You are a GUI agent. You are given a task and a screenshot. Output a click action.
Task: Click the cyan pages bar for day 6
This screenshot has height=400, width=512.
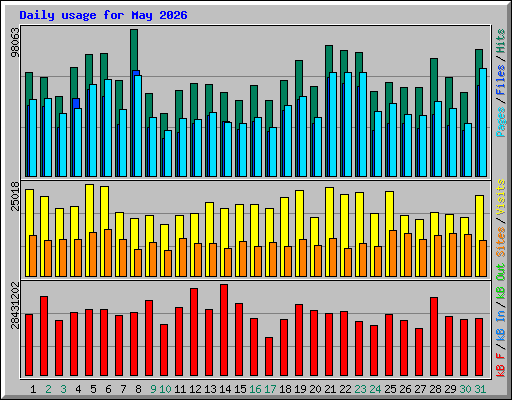tap(108, 128)
